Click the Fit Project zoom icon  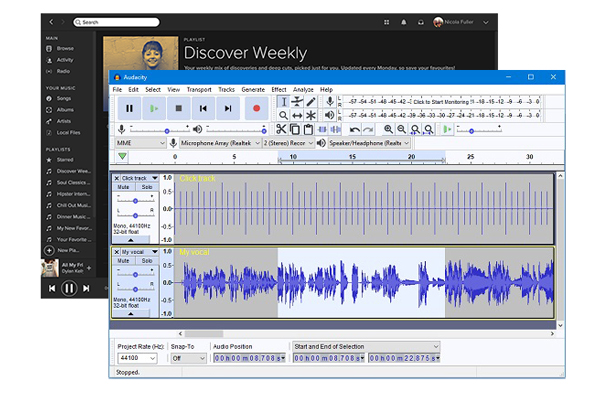point(429,129)
